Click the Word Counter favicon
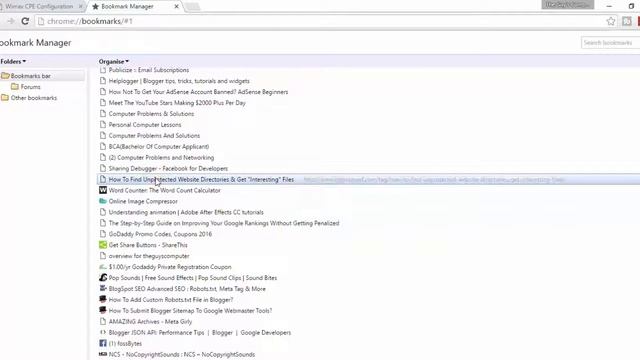 [x=103, y=190]
